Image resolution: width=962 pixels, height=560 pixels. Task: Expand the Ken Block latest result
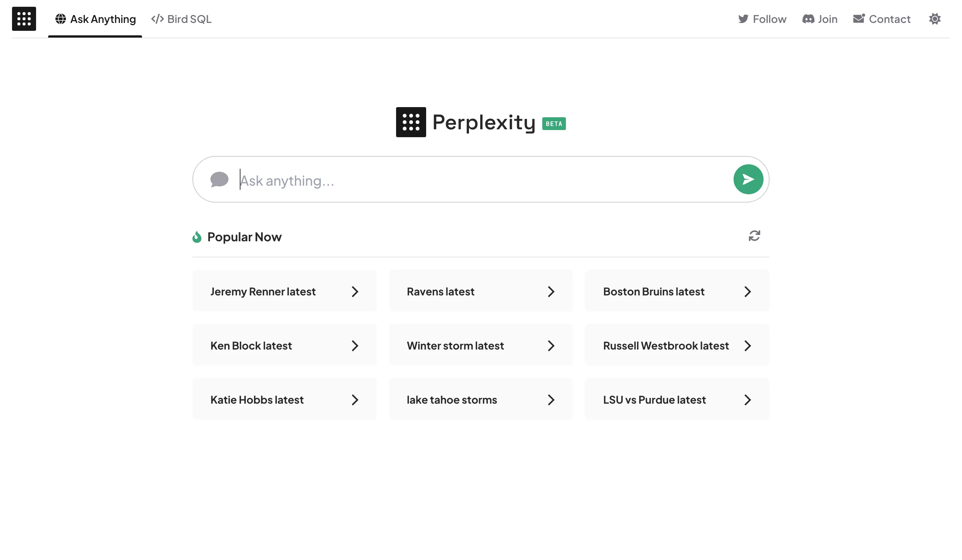[x=355, y=345]
